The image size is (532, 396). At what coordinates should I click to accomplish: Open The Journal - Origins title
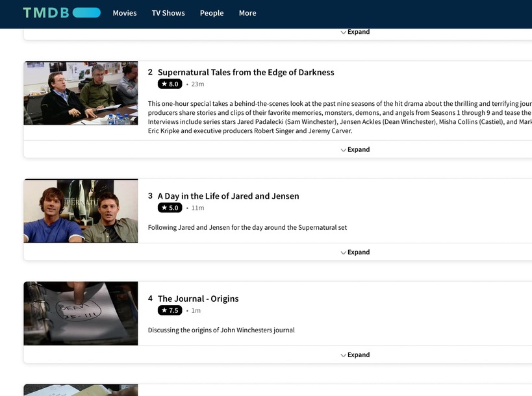pos(198,299)
